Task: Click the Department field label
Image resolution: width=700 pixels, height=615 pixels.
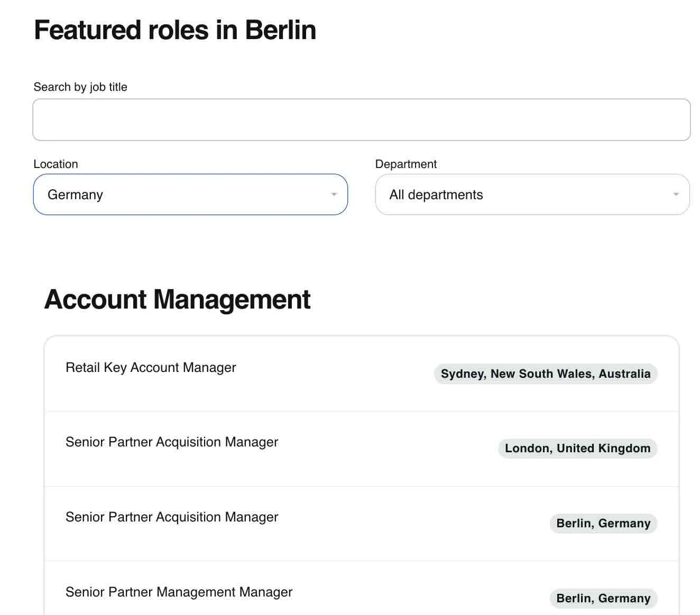Action: (406, 164)
